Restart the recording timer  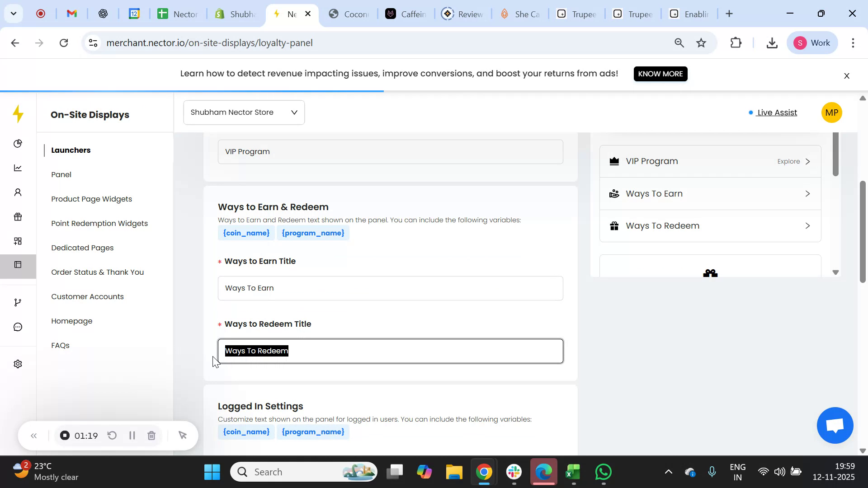[112, 435]
